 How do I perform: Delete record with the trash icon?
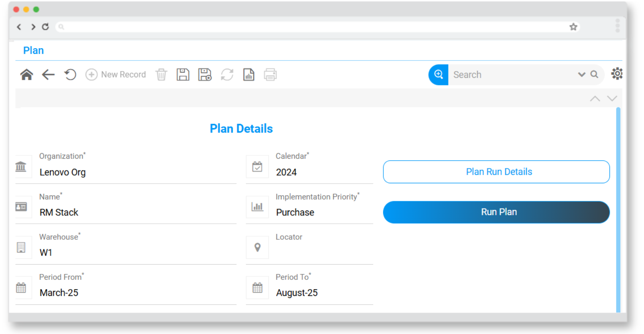pos(161,75)
